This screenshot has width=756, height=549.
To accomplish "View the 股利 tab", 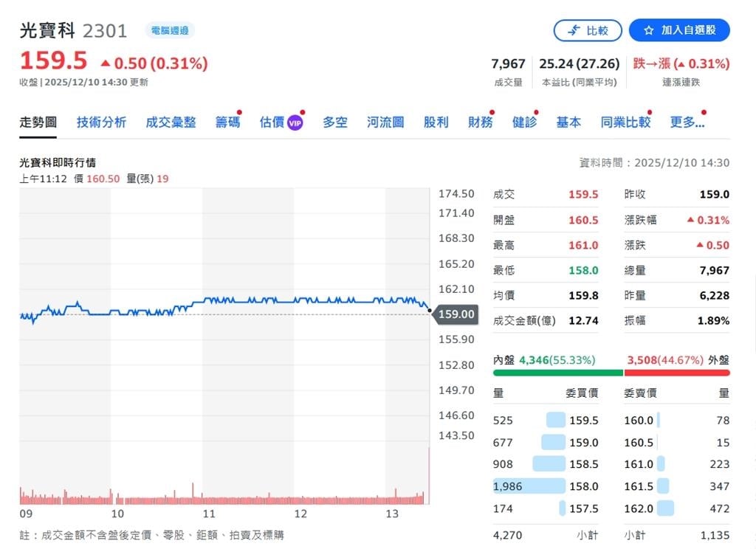I will point(436,122).
